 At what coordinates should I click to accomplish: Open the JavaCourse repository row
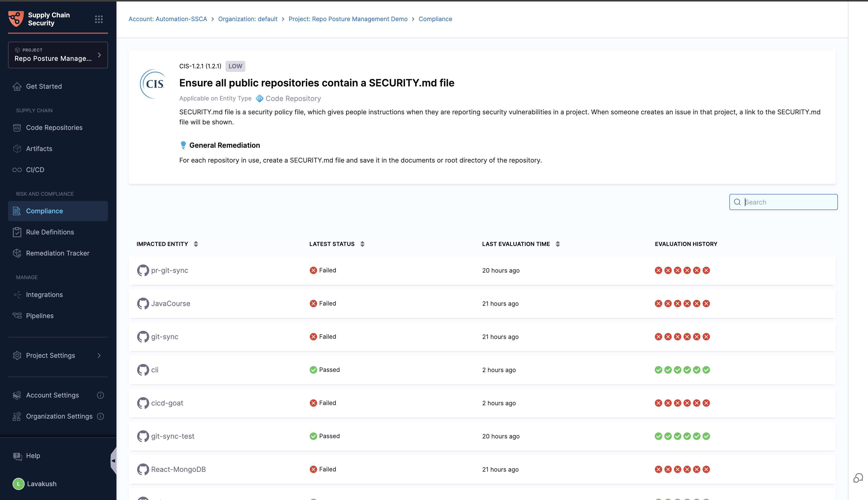[171, 304]
